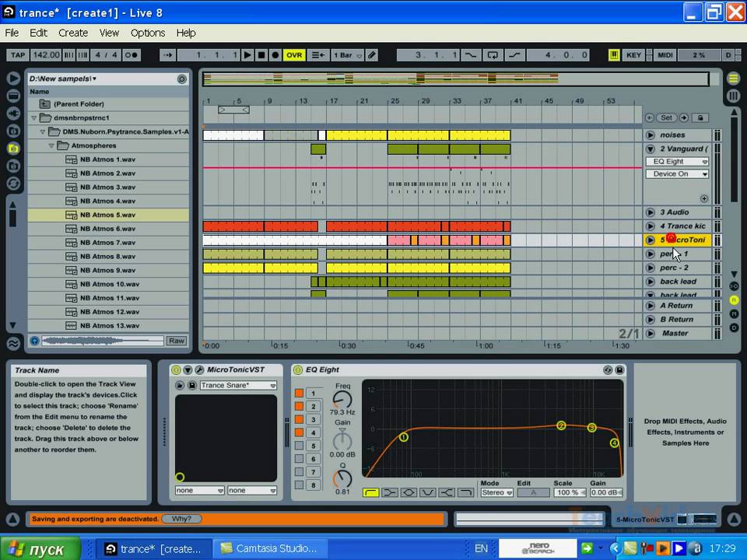Toggle the Punch-In switch
Screen dimensions: 747x560
pos(470,55)
